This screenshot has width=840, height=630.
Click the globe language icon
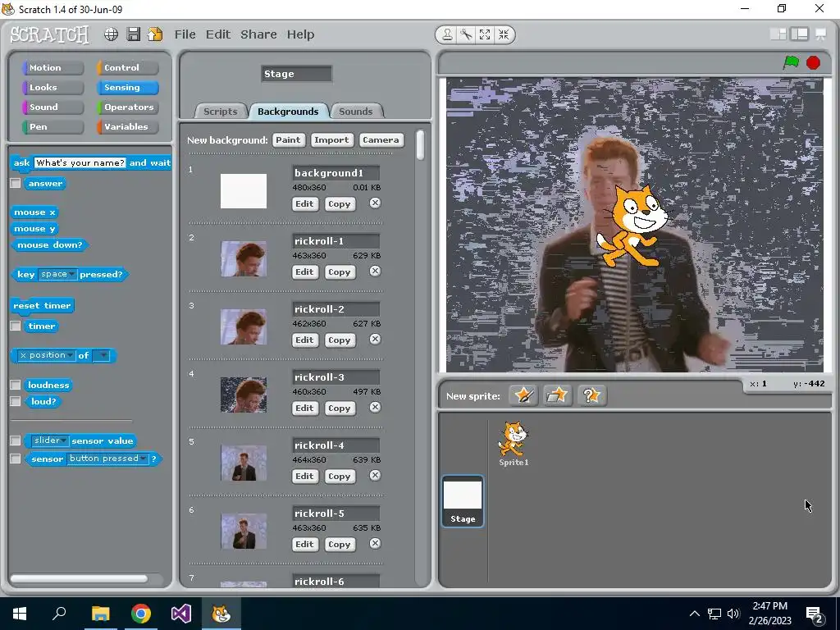coord(111,34)
